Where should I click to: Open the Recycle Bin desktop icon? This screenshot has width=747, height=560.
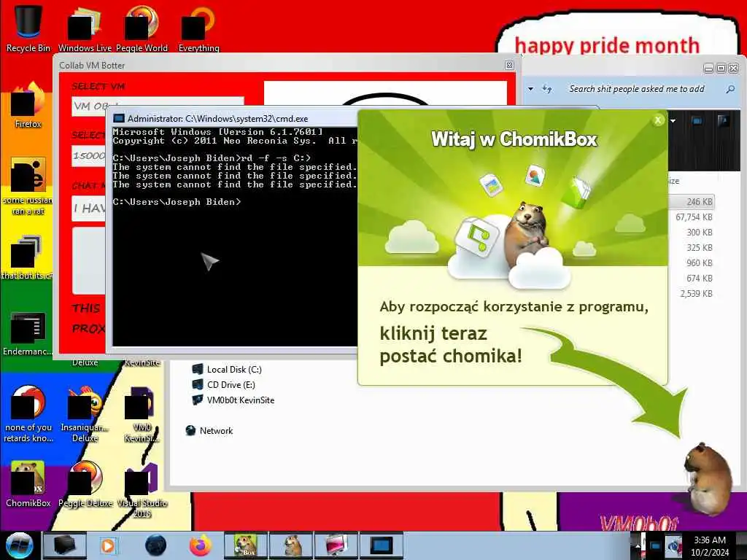28,28
